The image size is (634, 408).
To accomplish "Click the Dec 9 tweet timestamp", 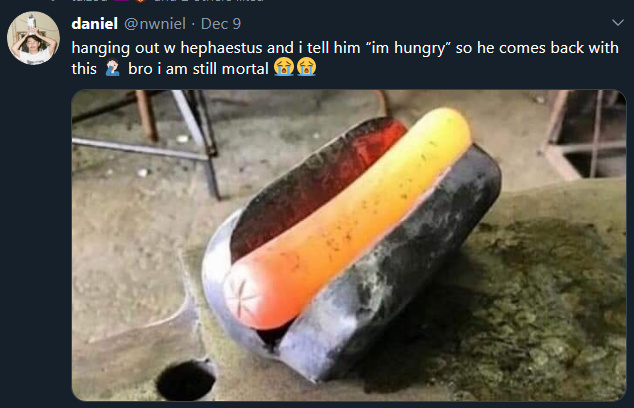I will click(x=221, y=23).
